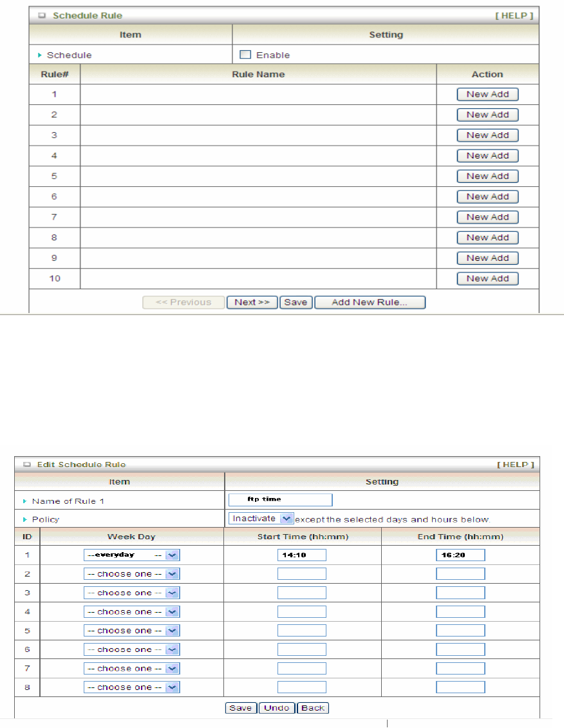The width and height of the screenshot is (564, 728).
Task: Click New Add for rule 1
Action: coord(487,94)
